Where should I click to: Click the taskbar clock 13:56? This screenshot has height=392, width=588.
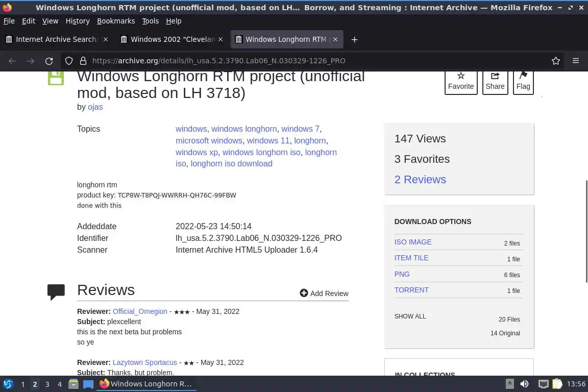[x=576, y=384]
